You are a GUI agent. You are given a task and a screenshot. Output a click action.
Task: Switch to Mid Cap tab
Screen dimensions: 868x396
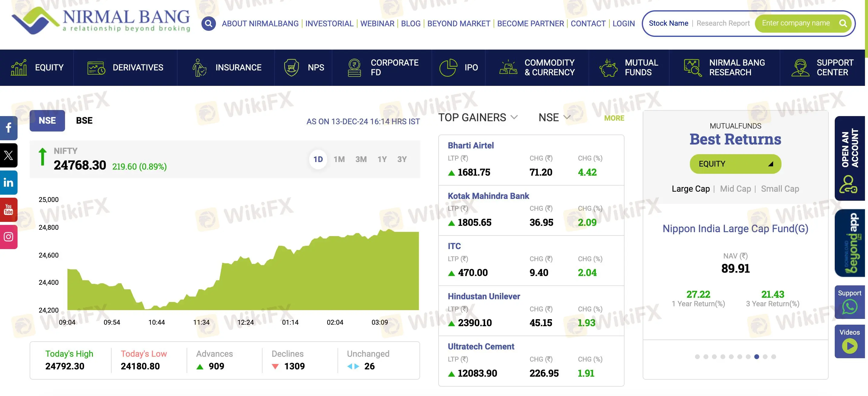[735, 189]
